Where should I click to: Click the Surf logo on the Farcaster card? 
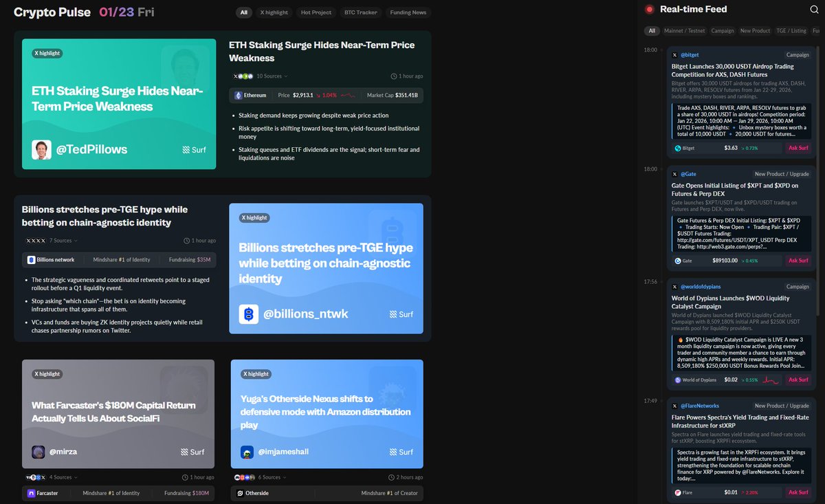[192, 452]
